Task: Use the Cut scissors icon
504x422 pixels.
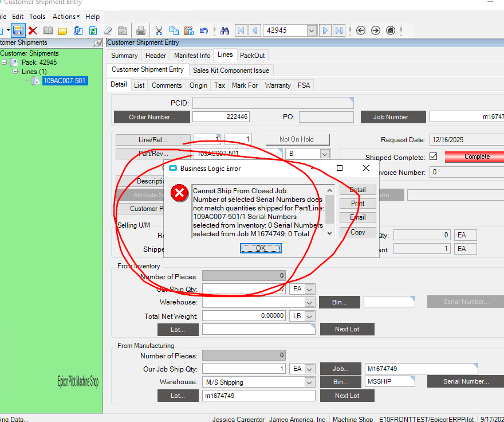Action: 159,30
